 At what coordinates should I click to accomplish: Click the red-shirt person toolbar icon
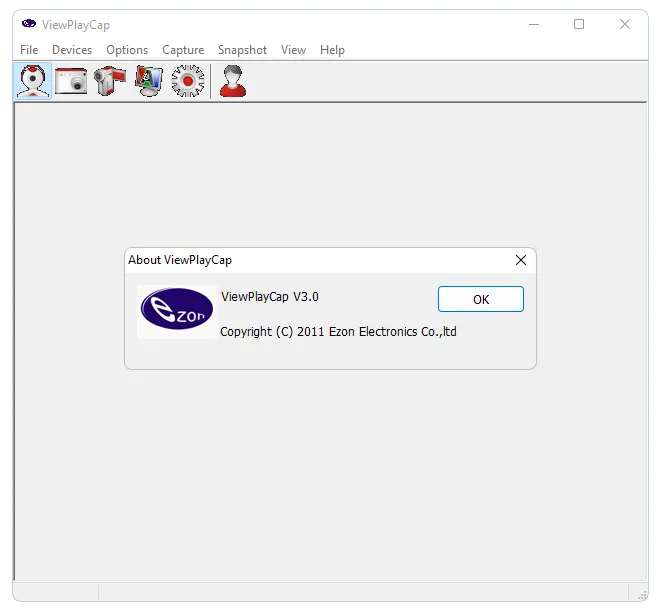tap(233, 81)
